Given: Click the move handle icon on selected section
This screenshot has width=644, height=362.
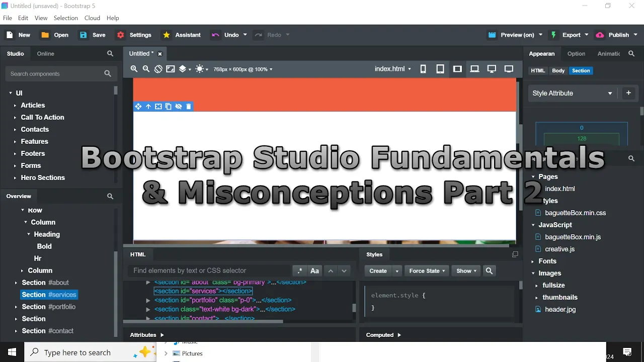Looking at the screenshot, I should coord(138,107).
